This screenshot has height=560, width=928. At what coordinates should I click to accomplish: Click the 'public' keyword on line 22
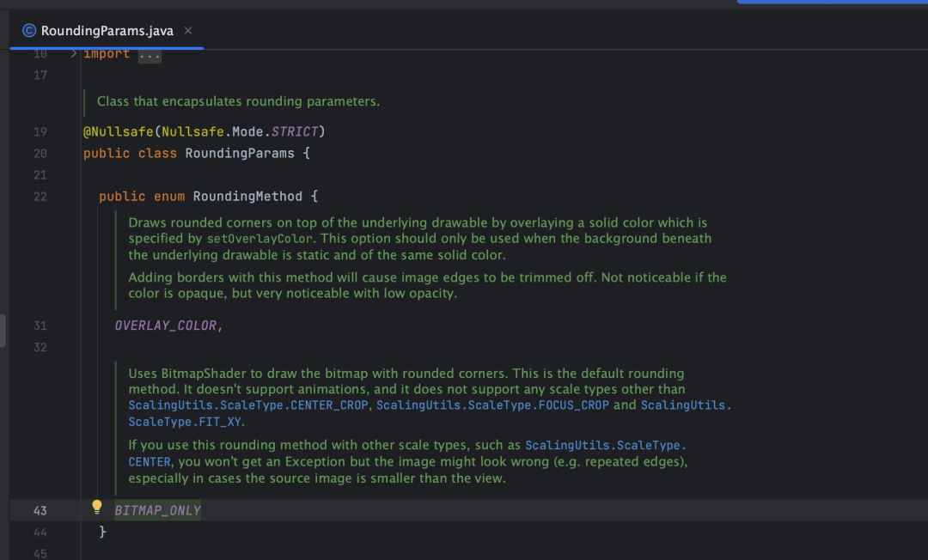tap(122, 197)
